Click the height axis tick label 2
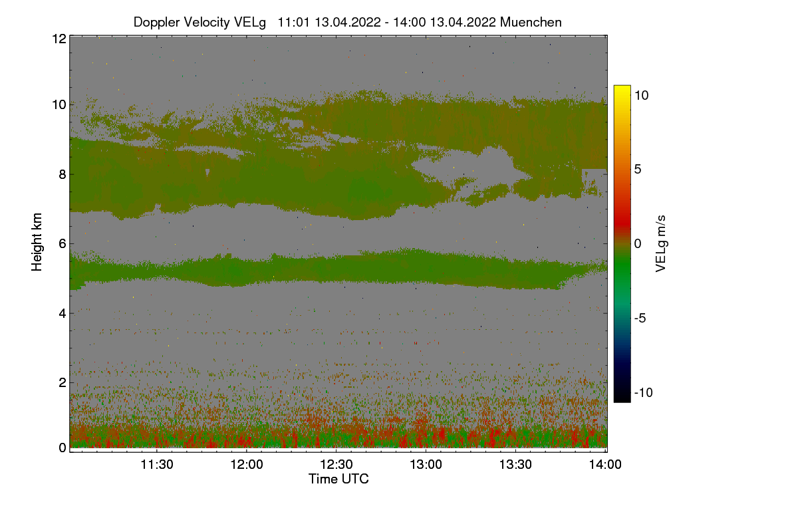 point(62,382)
